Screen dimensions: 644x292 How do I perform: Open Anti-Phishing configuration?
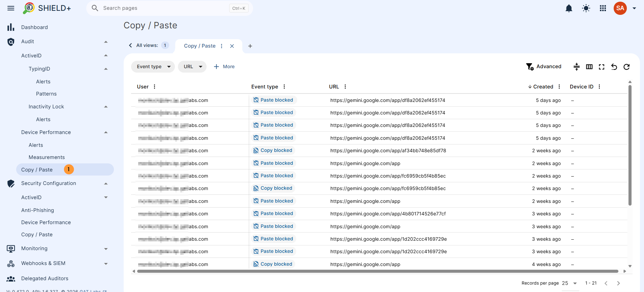pyautogui.click(x=37, y=210)
